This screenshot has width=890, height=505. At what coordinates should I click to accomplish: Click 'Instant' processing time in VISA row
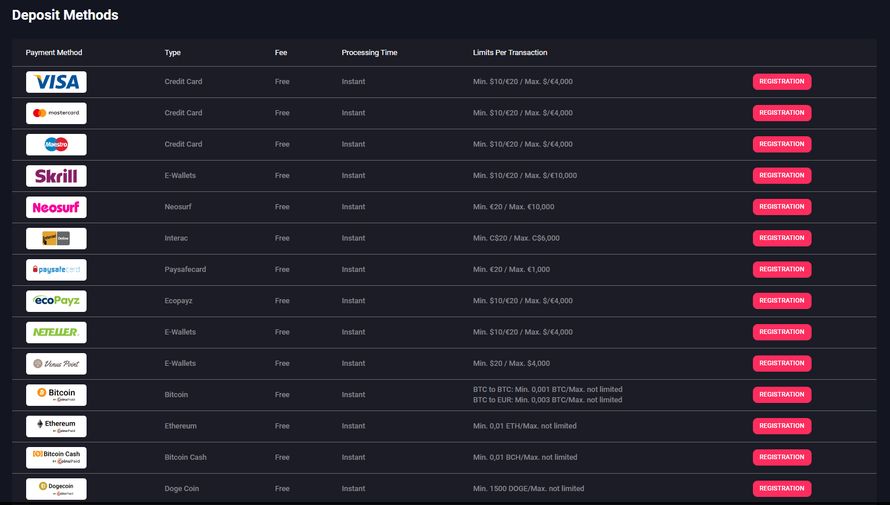(353, 82)
